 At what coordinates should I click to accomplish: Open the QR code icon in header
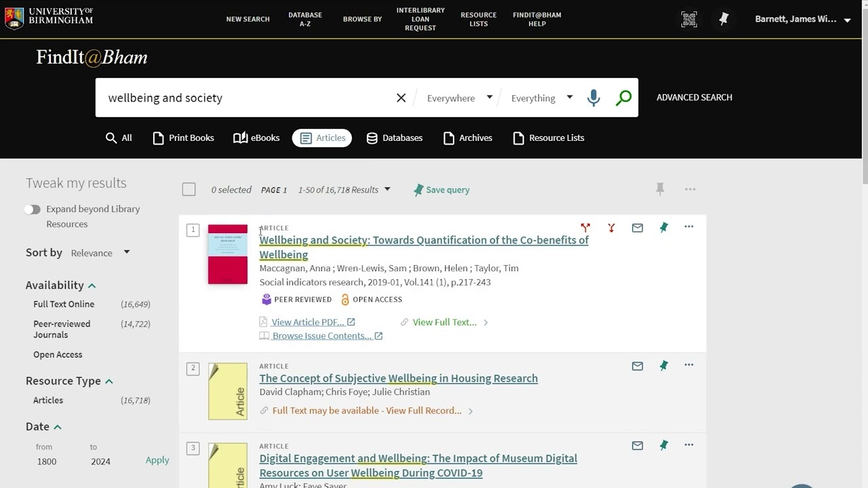pyautogui.click(x=689, y=20)
